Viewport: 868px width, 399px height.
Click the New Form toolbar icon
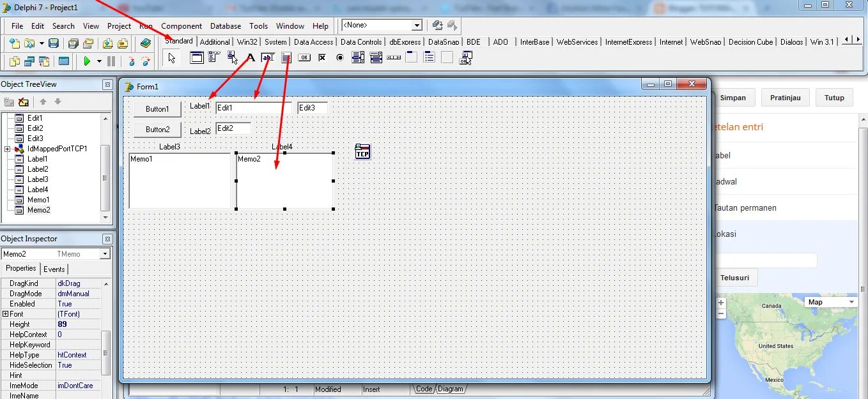64,61
